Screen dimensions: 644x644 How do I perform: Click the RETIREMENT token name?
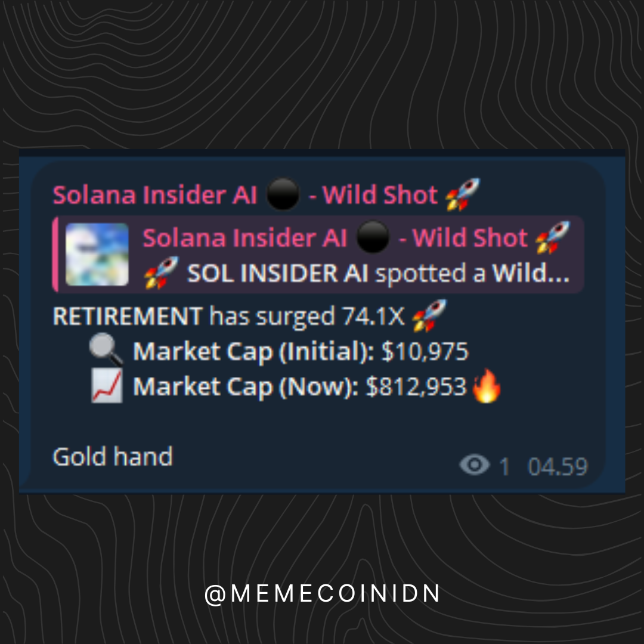(128, 316)
